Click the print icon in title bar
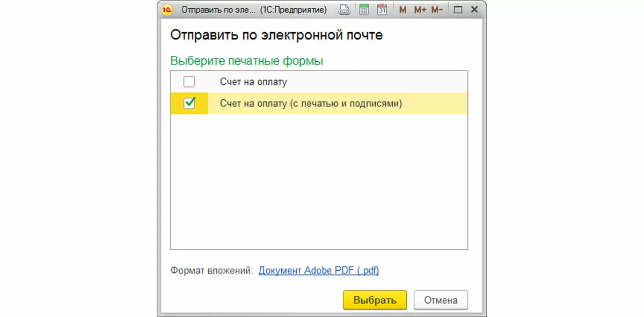 pyautogui.click(x=345, y=10)
